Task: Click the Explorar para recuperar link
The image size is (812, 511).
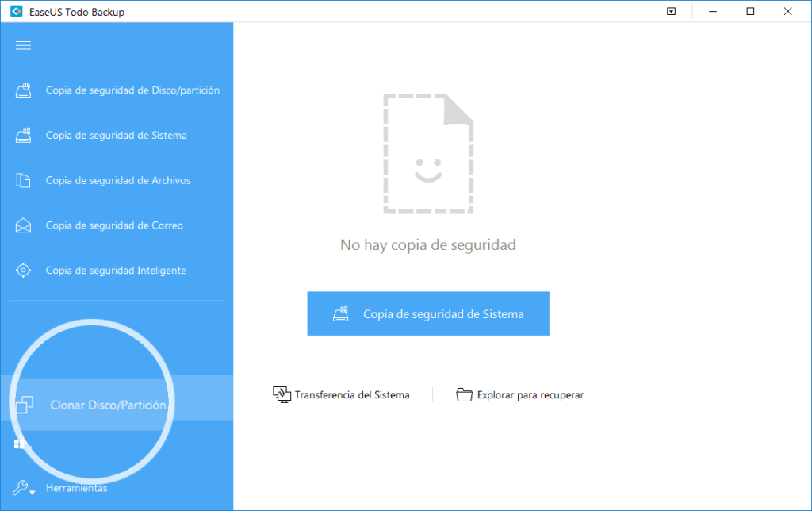Action: 530,394
